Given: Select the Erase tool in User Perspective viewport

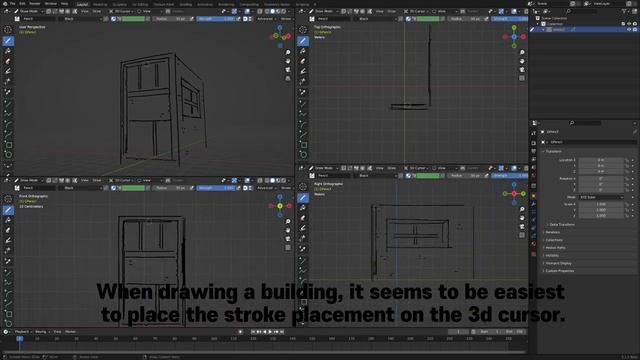Looking at the screenshot, I should (8, 61).
